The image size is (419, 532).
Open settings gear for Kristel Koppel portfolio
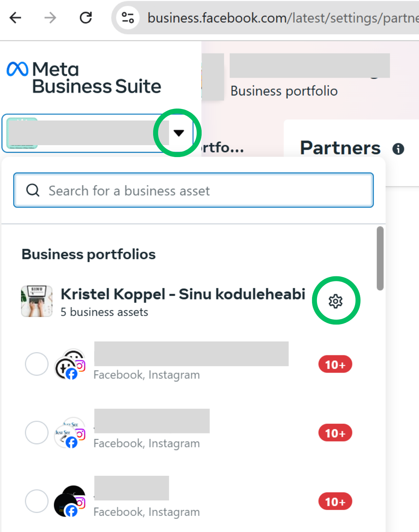click(x=336, y=301)
